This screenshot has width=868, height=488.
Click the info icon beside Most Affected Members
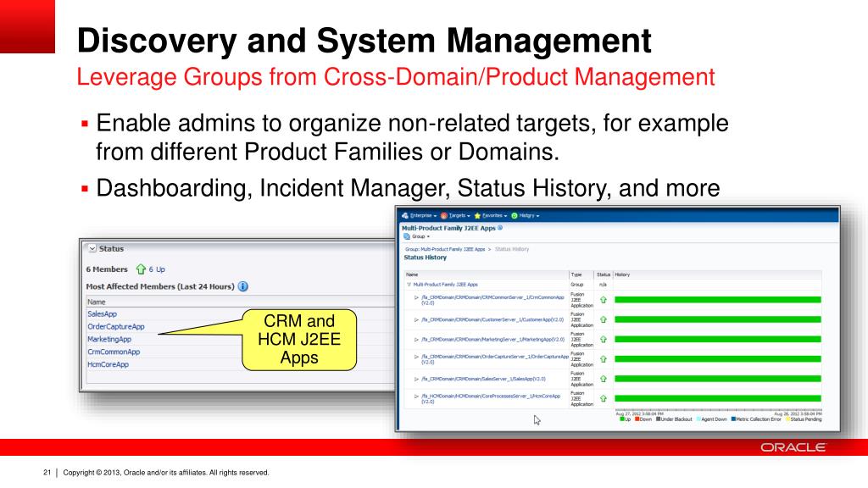243,286
